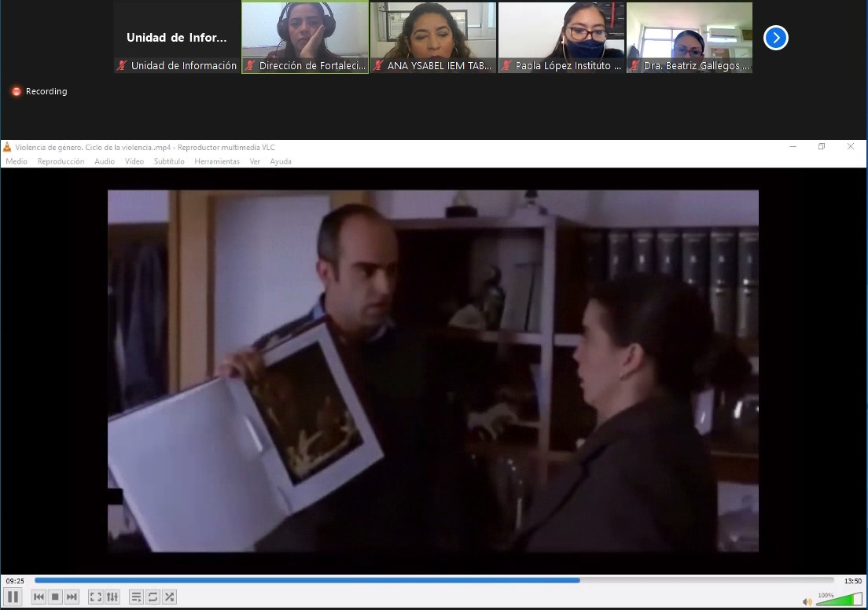Open the Ayuda menu

280,161
